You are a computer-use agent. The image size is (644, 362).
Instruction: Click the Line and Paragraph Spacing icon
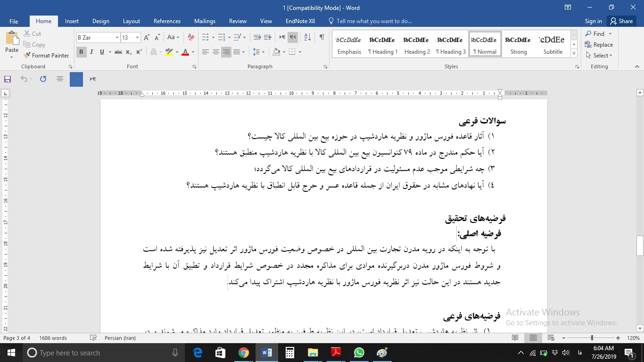coord(257,52)
